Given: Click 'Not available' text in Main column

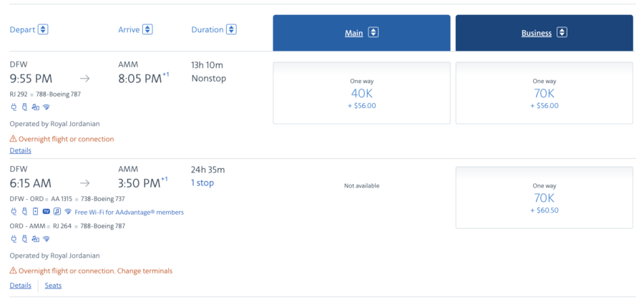Looking at the screenshot, I should pyautogui.click(x=361, y=186).
